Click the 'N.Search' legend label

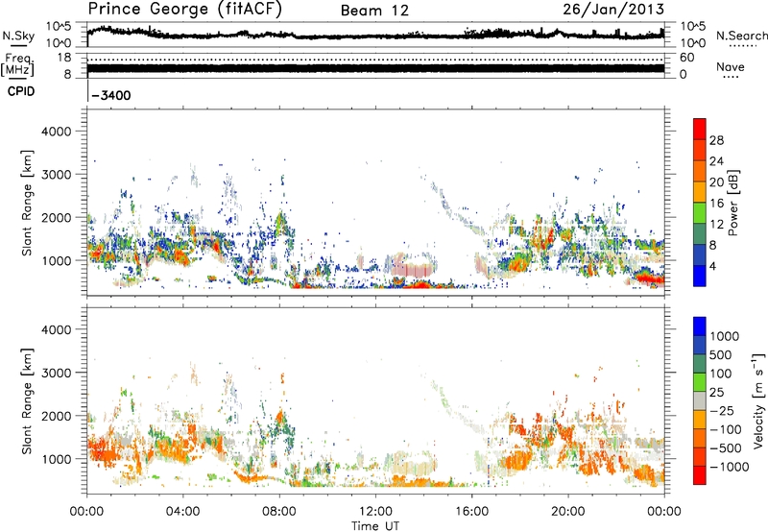point(741,36)
